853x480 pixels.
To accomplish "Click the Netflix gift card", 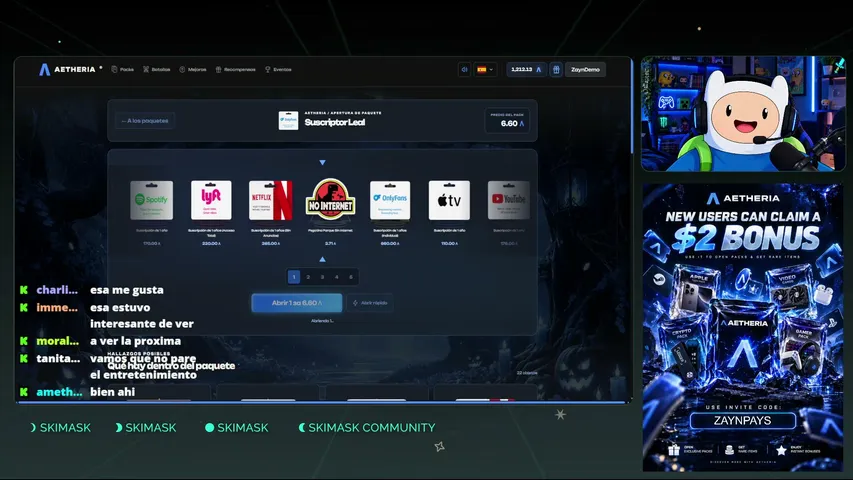I will pyautogui.click(x=270, y=200).
